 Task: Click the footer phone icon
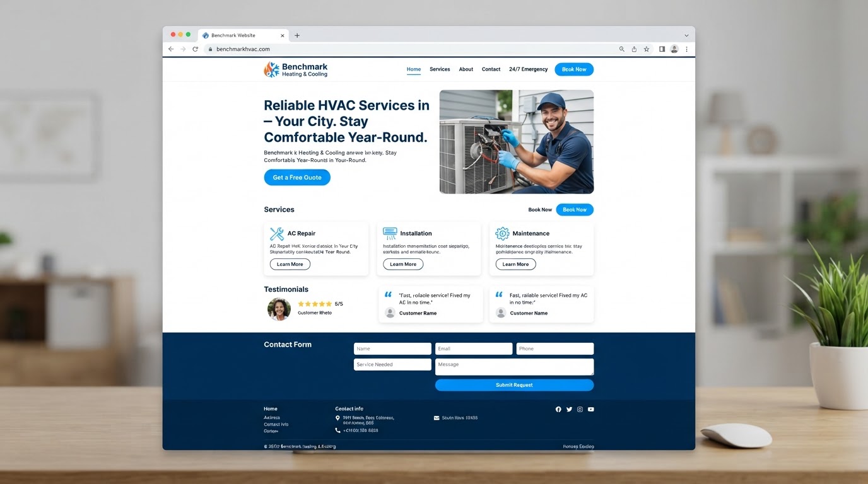[338, 430]
